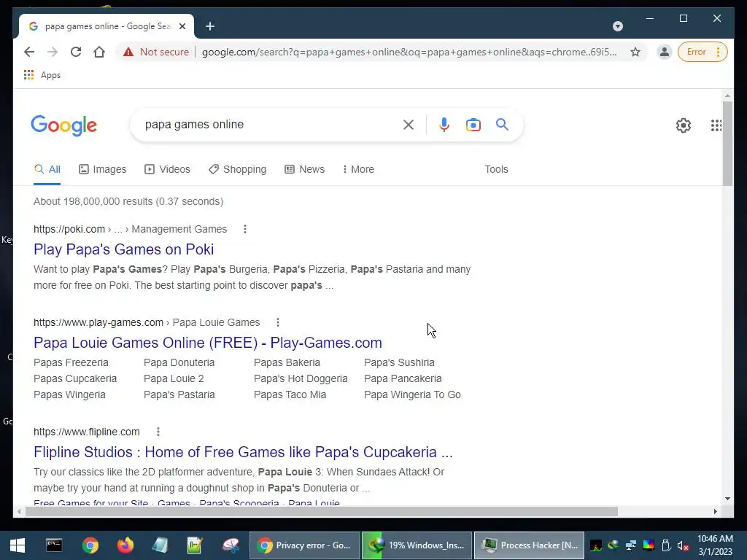Click the Papa's Pastaria sitelink

pyautogui.click(x=179, y=394)
